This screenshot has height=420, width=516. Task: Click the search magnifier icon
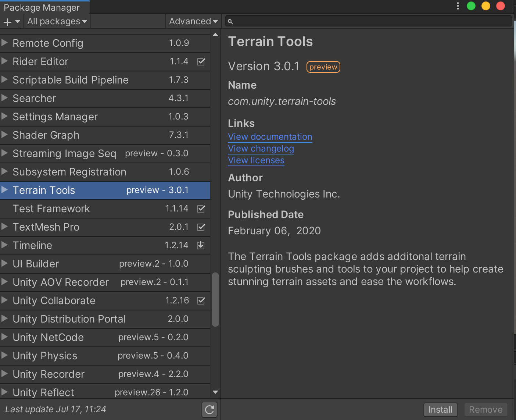pyautogui.click(x=230, y=22)
